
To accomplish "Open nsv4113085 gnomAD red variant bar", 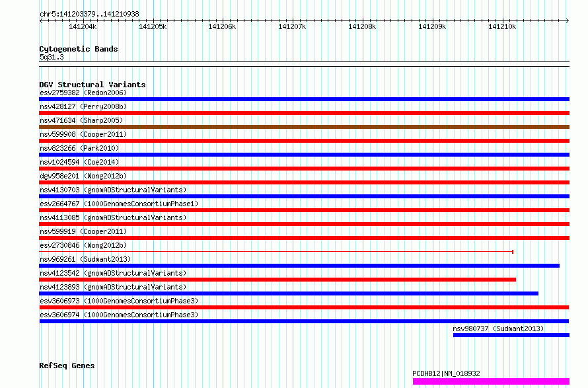I will pyautogui.click(x=304, y=224).
